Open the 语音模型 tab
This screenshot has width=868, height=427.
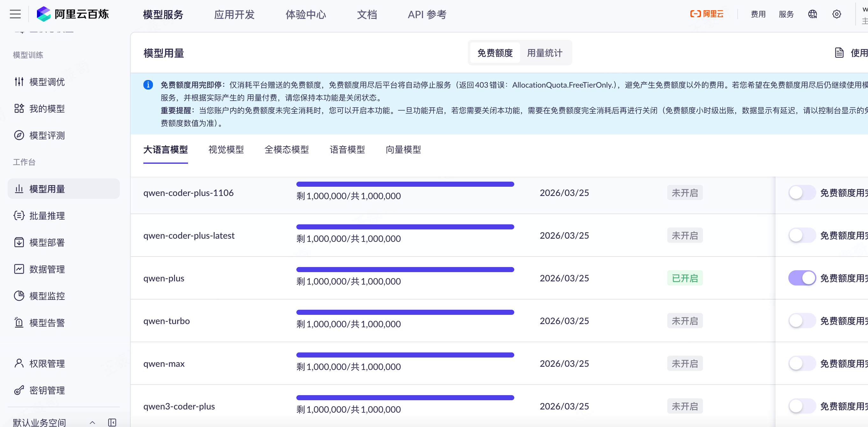pyautogui.click(x=347, y=150)
